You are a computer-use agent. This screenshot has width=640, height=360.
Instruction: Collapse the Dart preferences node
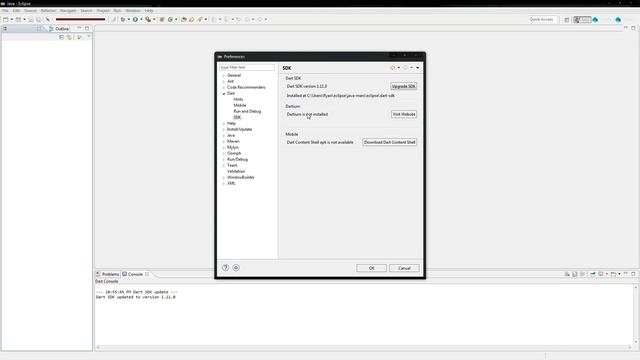224,93
